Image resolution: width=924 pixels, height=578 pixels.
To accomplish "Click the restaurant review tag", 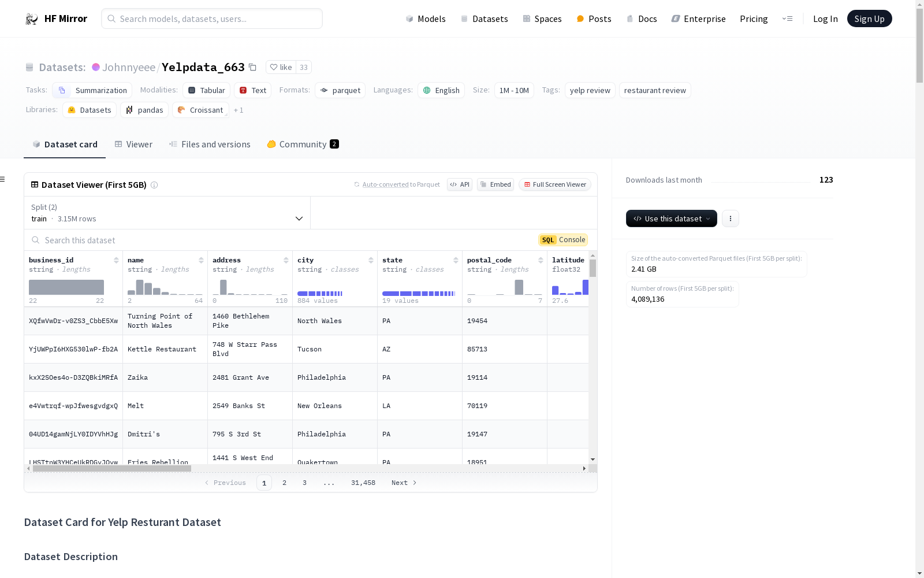I will pos(655,90).
